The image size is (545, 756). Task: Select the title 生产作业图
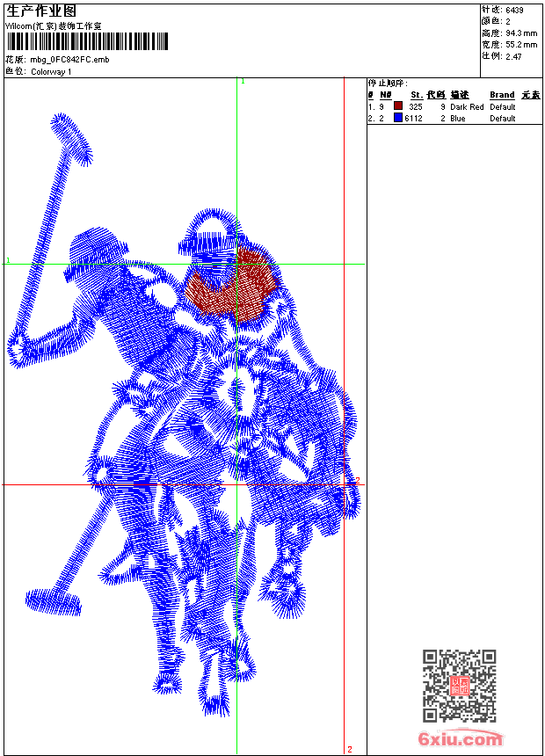coord(41,11)
